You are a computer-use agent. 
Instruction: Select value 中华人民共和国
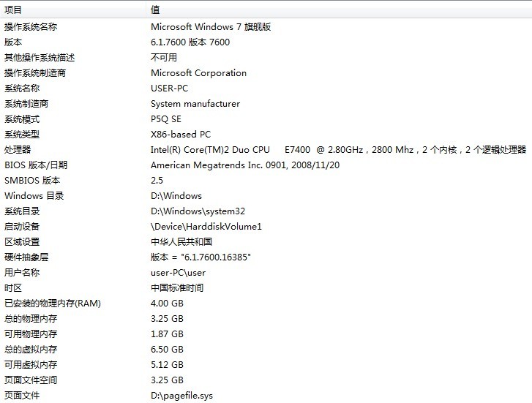(181, 242)
